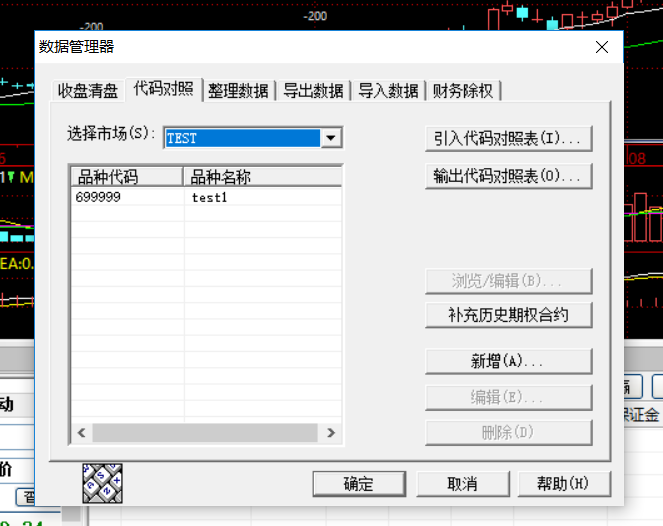Click 输出代码对照表(O) button
This screenshot has height=526, width=663.
tap(509, 175)
